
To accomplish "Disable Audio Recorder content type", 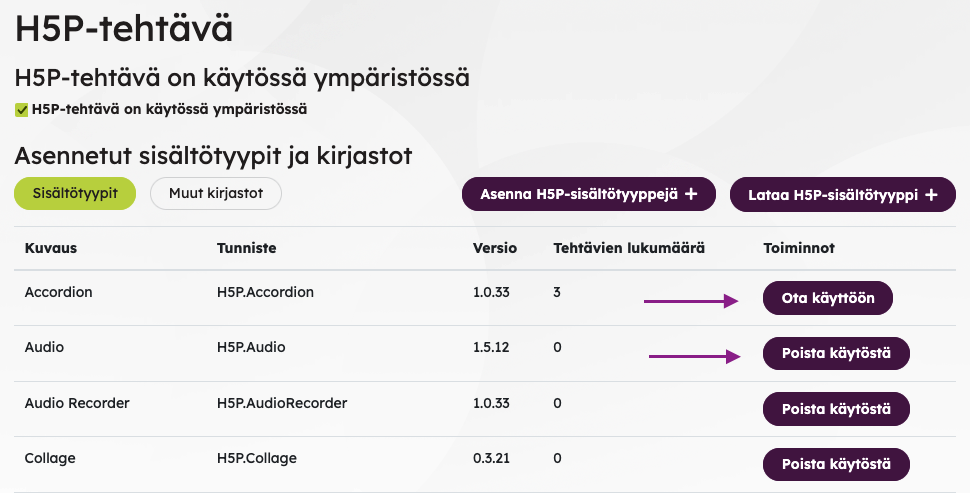I will [836, 409].
